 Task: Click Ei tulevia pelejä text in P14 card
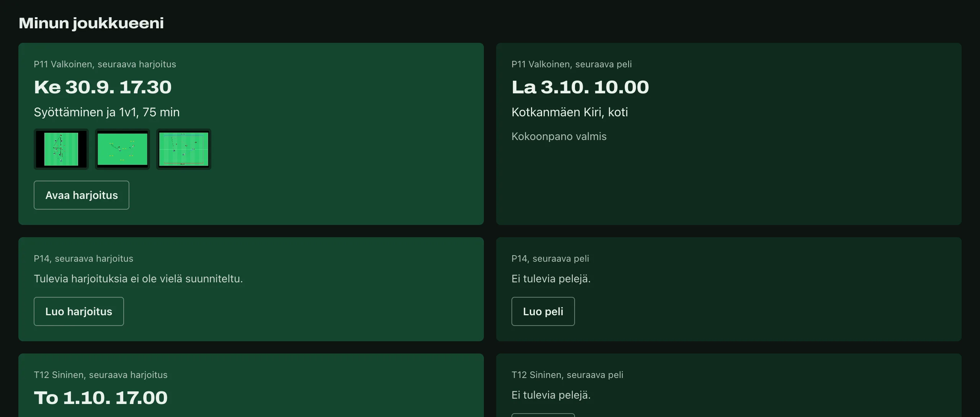pyautogui.click(x=551, y=279)
